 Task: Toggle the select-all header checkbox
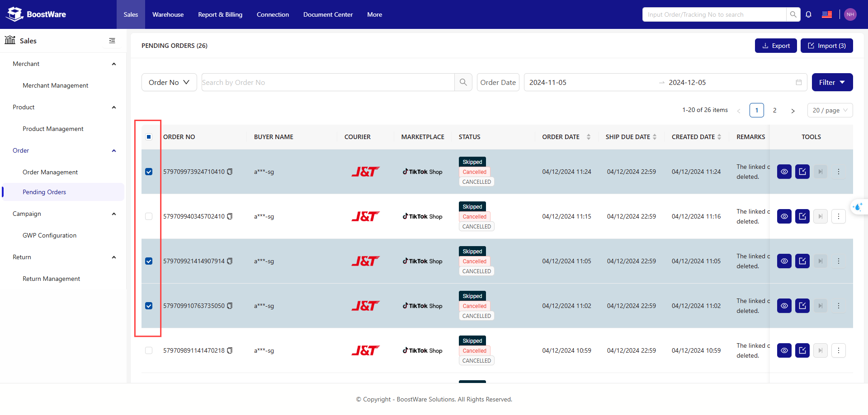149,137
